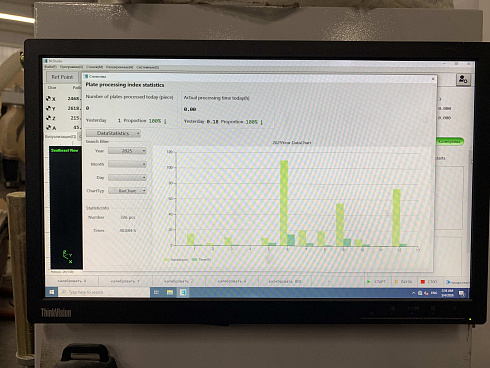The image size is (490, 368).
Task: Click the calibrate X button
Action: click(72, 281)
